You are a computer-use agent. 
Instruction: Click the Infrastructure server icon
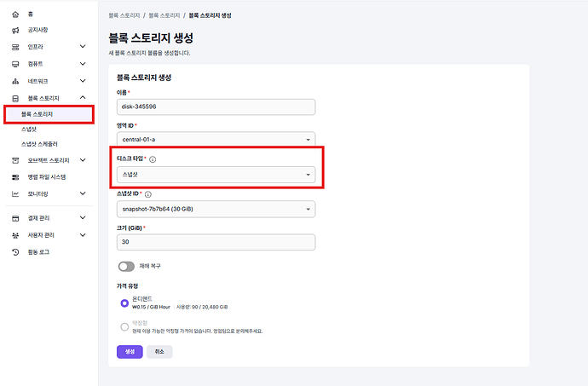(x=15, y=47)
